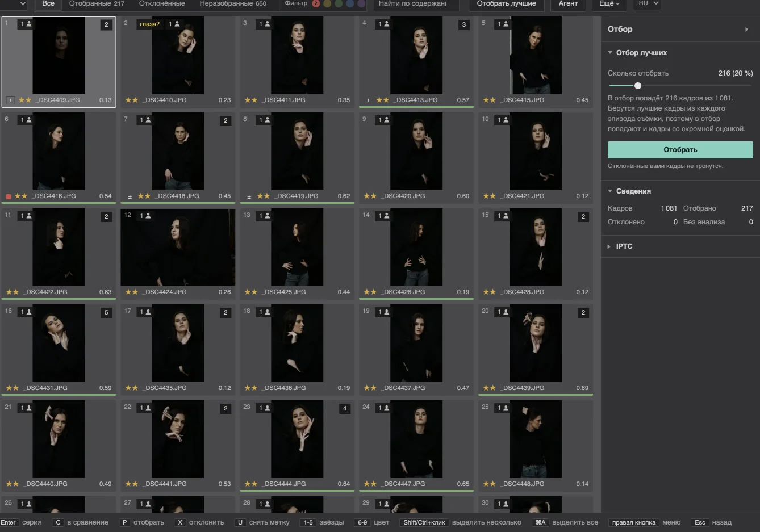Screen dimensions: 760x532
Task: Open the series badge 2 on _DSC4428.JPG
Action: [583, 216]
